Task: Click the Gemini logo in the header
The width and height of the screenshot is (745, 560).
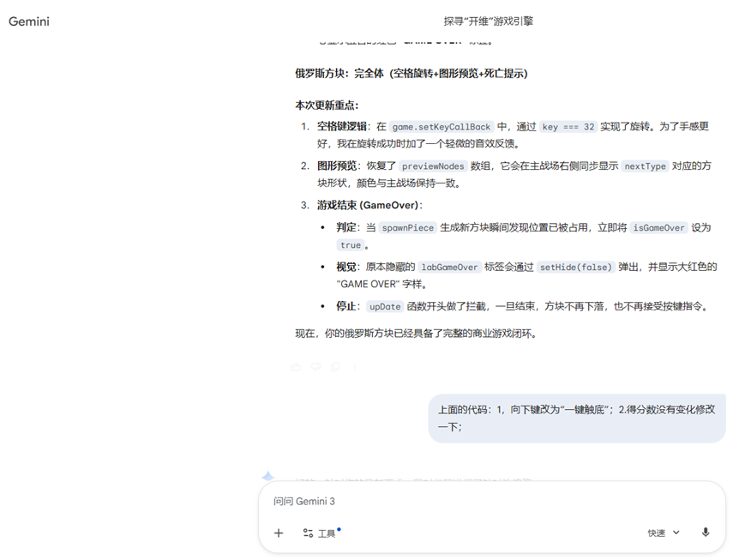Action: pos(29,21)
